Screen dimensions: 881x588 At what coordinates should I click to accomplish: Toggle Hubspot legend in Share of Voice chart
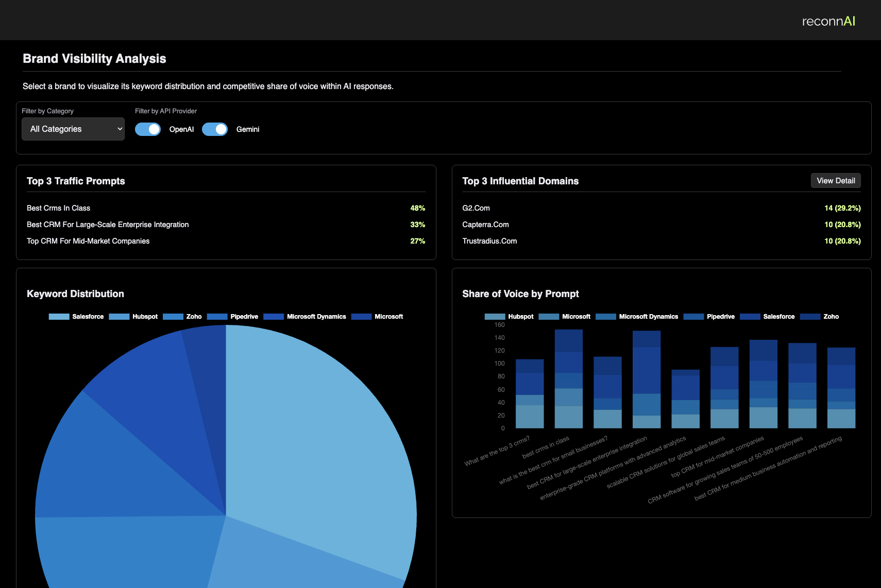pyautogui.click(x=509, y=317)
